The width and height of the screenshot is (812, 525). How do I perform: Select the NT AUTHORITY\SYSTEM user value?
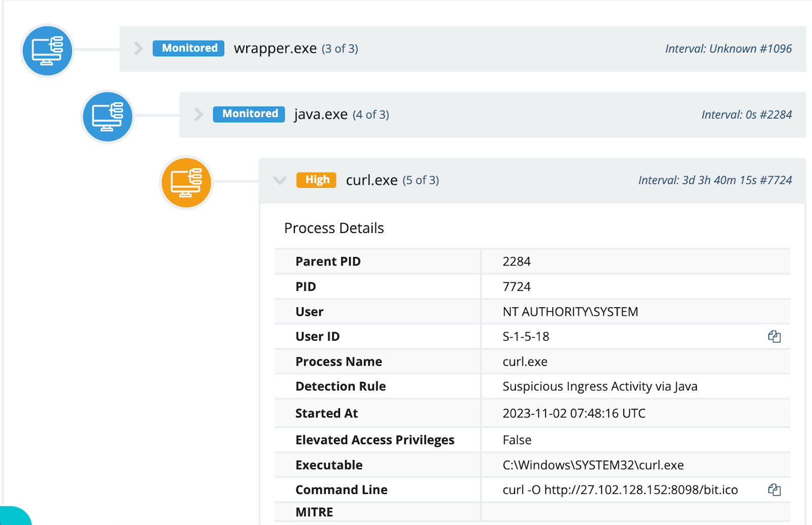pyautogui.click(x=570, y=311)
